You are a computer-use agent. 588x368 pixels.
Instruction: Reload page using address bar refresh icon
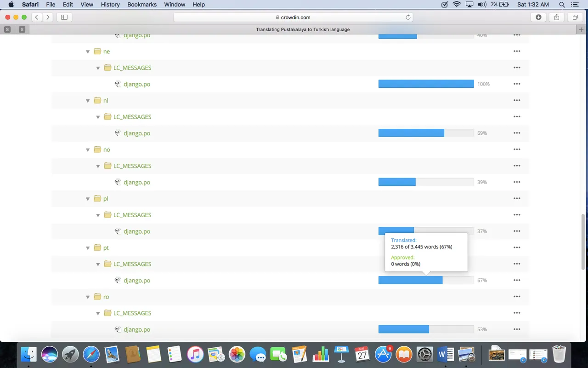pos(407,17)
